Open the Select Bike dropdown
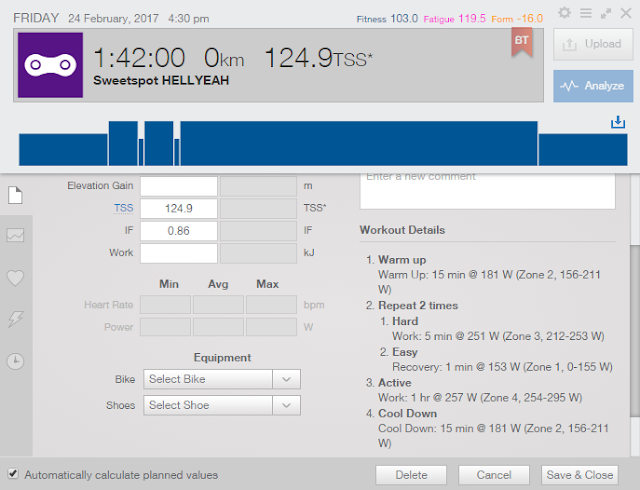The width and height of the screenshot is (640, 490). click(x=222, y=379)
